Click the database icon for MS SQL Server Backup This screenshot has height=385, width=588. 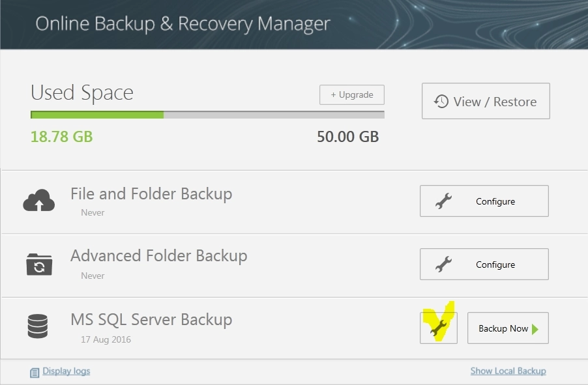(x=38, y=326)
